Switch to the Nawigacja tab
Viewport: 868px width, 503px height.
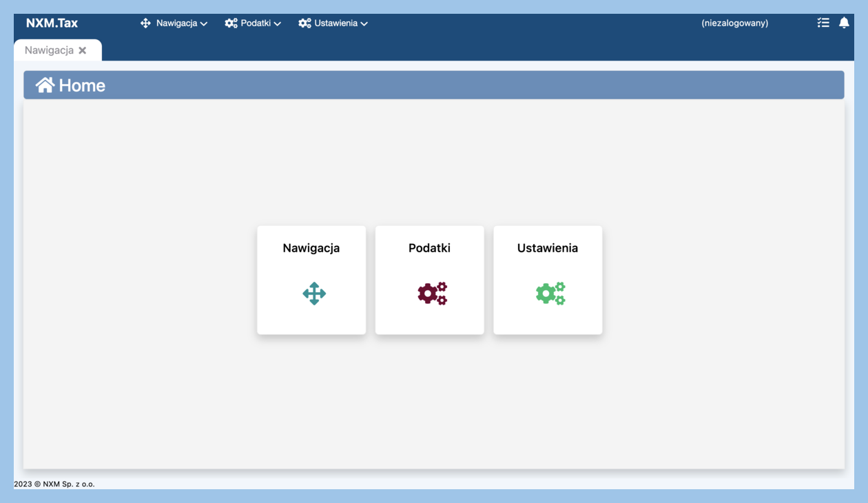pos(49,50)
